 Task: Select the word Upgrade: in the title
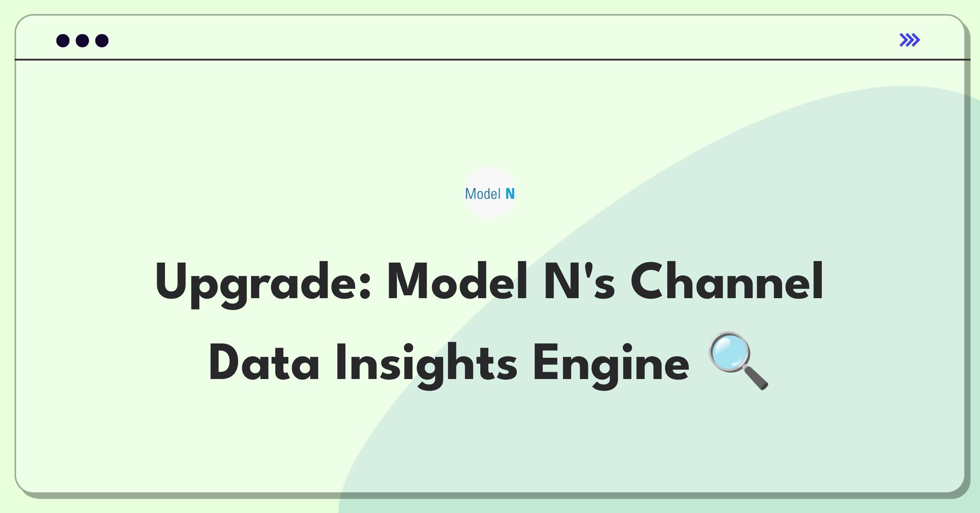[263, 284]
